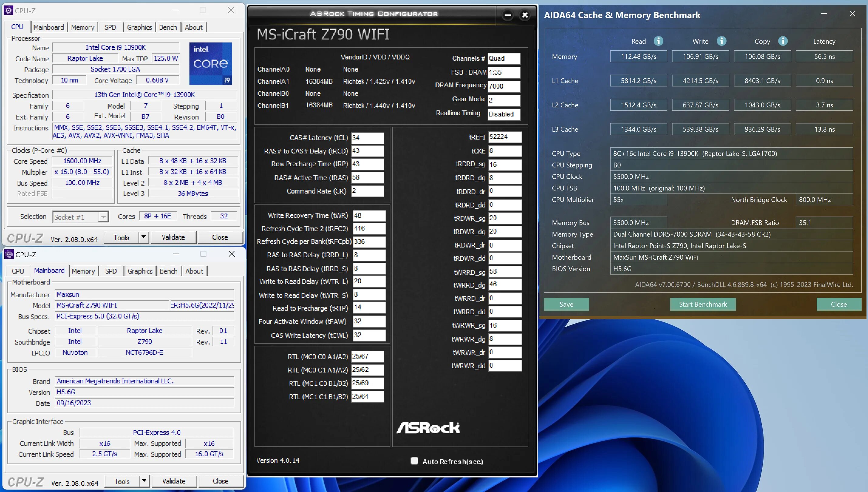The width and height of the screenshot is (868, 492).
Task: Click Tools button in top CPU-Z
Action: pos(121,237)
